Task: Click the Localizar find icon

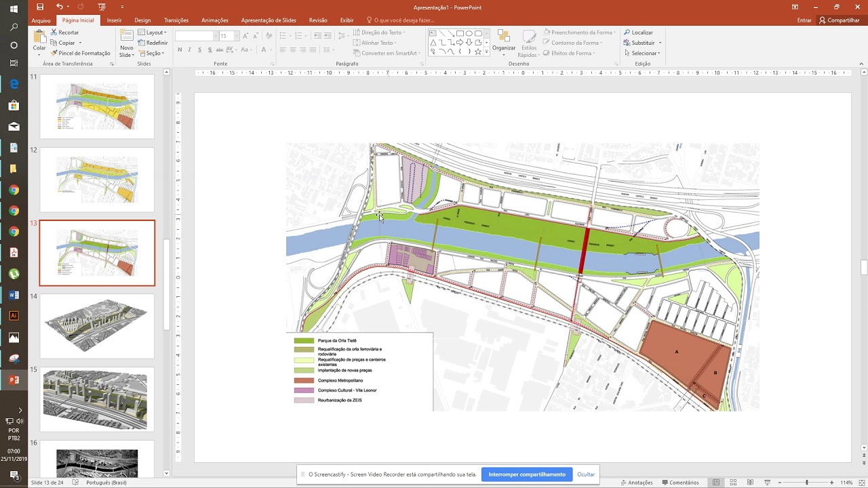Action: (x=638, y=33)
